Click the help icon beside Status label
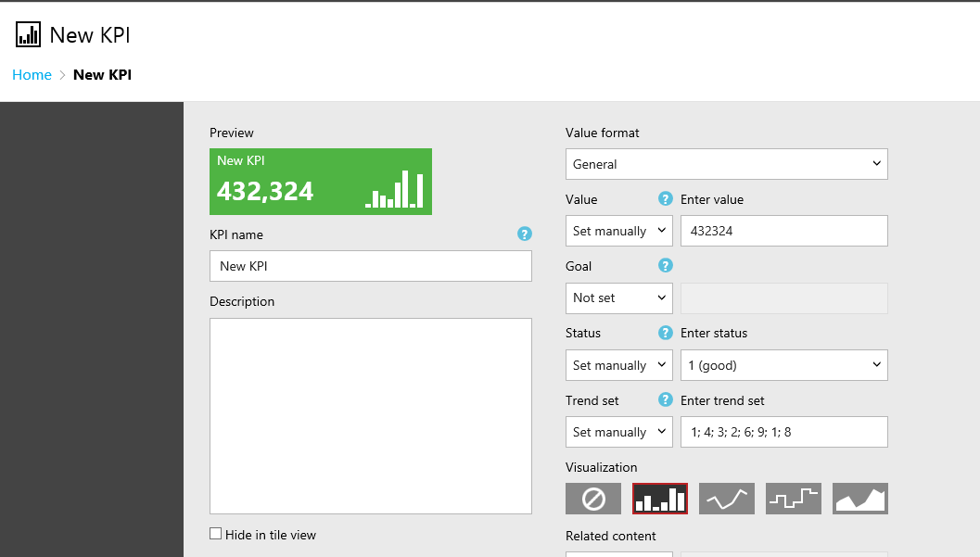 pyautogui.click(x=665, y=333)
